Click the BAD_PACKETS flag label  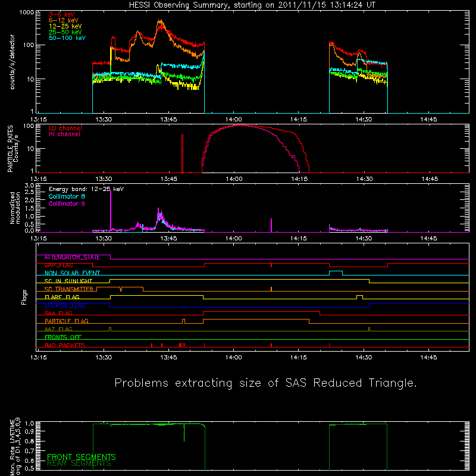tap(65, 345)
